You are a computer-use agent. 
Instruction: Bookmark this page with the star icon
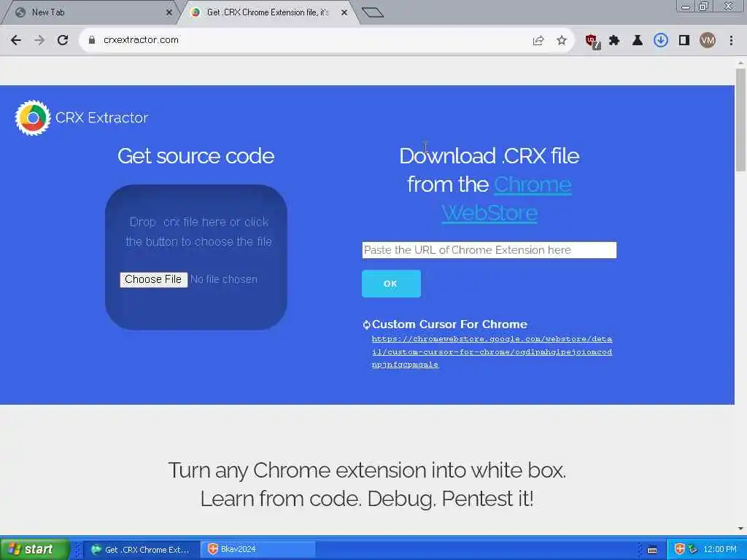tap(562, 41)
